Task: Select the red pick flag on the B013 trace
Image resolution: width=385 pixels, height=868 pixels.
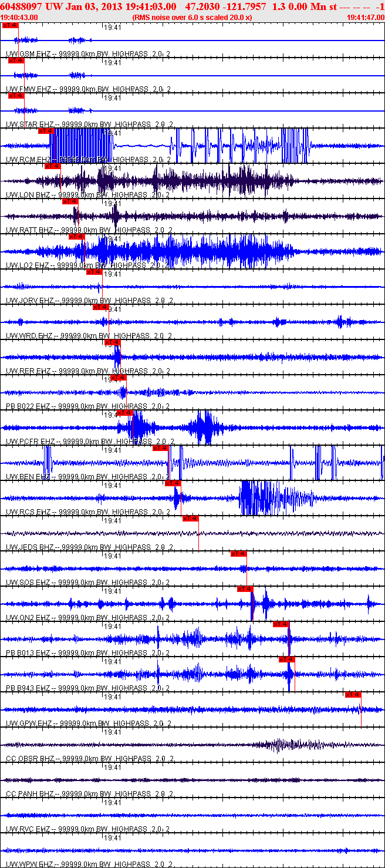Action: (281, 624)
